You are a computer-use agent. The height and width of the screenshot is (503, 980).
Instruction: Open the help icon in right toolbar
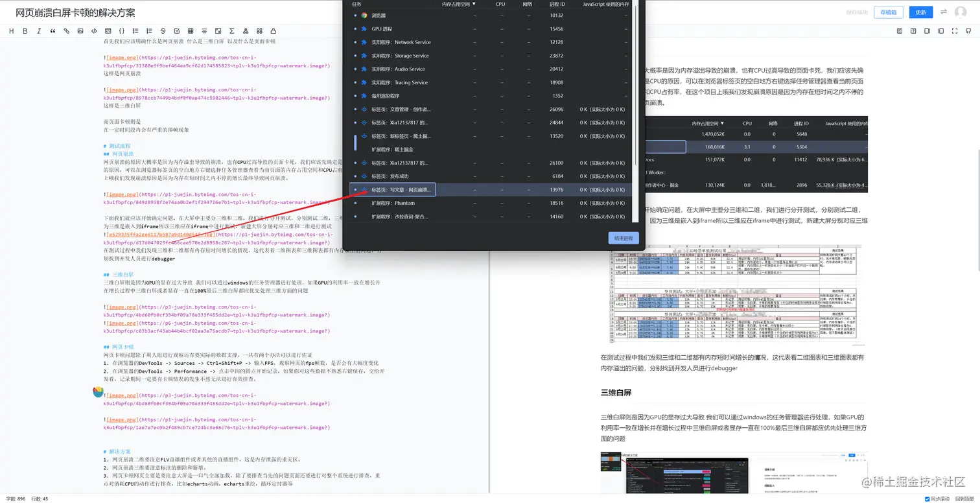(x=913, y=30)
